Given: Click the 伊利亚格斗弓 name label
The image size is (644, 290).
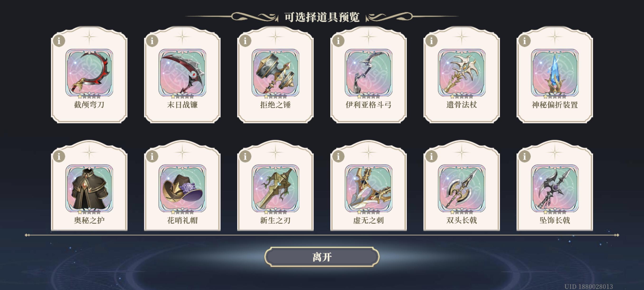Looking at the screenshot, I should point(369,105).
